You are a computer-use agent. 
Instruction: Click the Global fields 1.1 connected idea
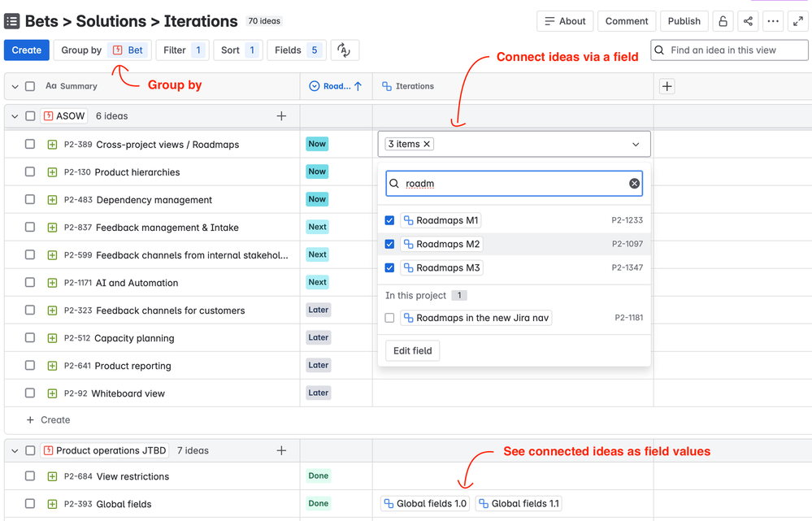click(519, 503)
